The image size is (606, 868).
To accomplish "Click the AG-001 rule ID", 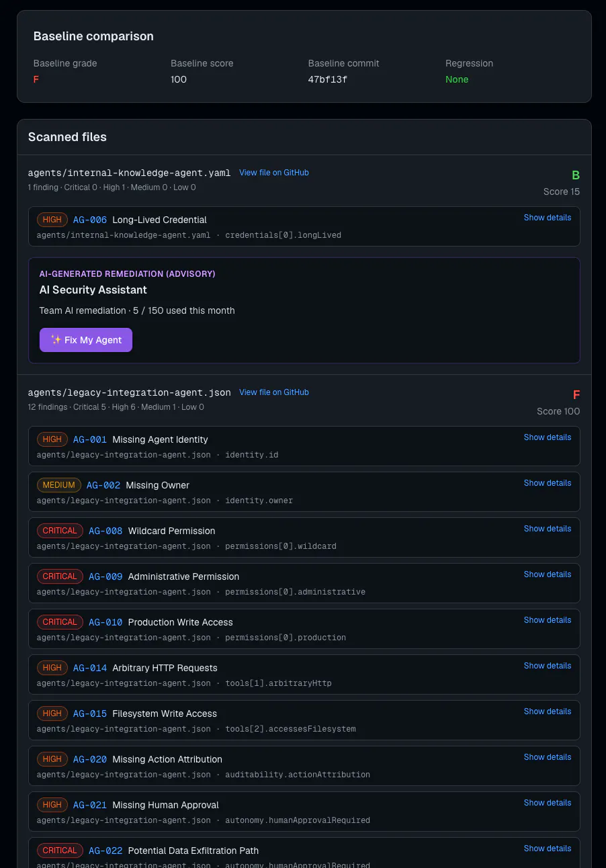I will click(90, 439).
